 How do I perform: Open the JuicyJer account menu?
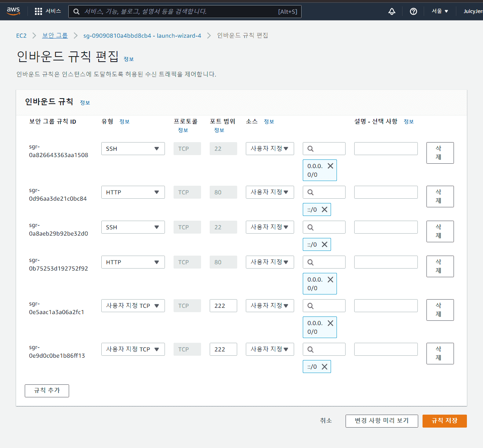tap(473, 11)
